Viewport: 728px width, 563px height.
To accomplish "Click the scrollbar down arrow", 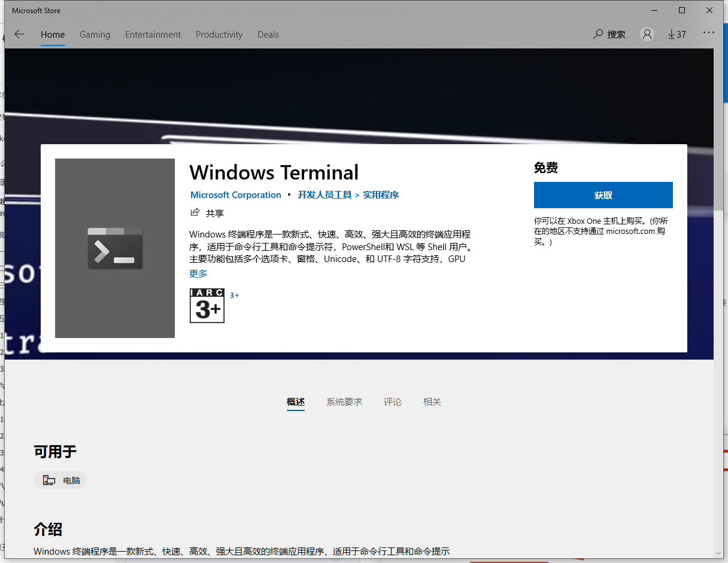I will [719, 554].
